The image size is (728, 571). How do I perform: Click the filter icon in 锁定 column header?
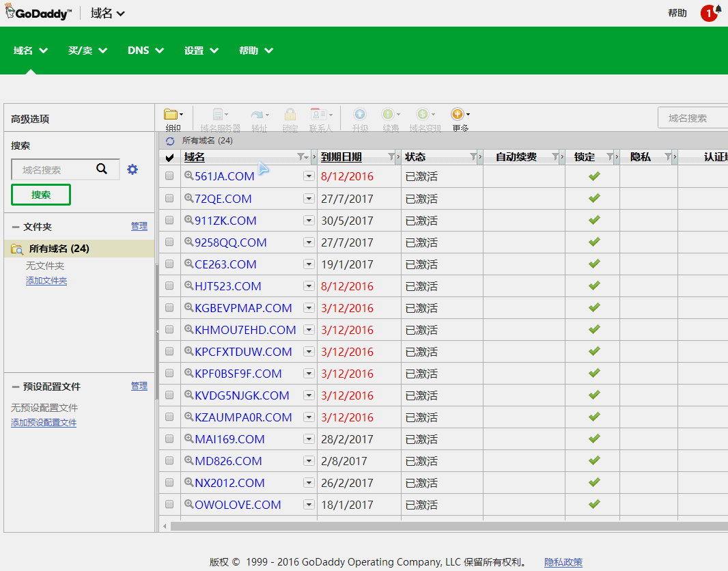(x=610, y=157)
